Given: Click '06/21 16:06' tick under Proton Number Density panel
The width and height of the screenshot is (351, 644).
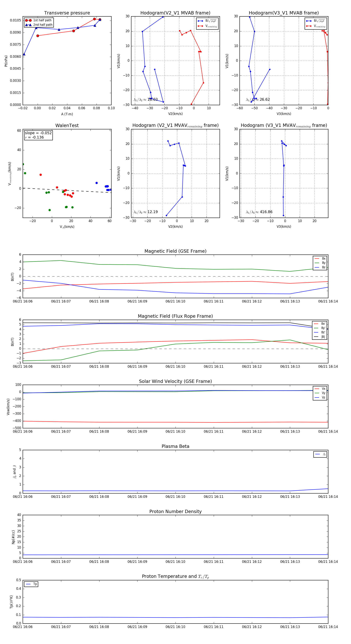Looking at the screenshot, I should point(23,562).
